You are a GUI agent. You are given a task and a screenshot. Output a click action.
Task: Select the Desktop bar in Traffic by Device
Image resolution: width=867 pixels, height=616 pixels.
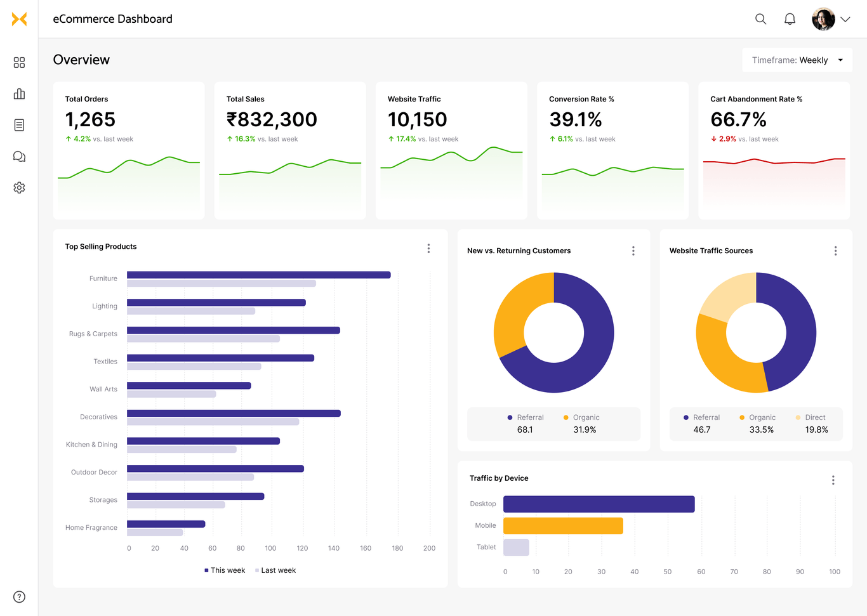[598, 504]
